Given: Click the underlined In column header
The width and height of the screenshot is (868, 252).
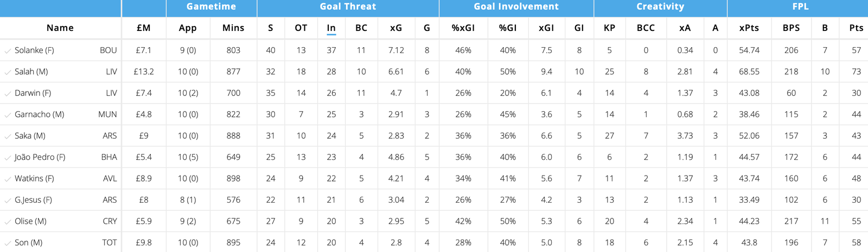Looking at the screenshot, I should [331, 28].
